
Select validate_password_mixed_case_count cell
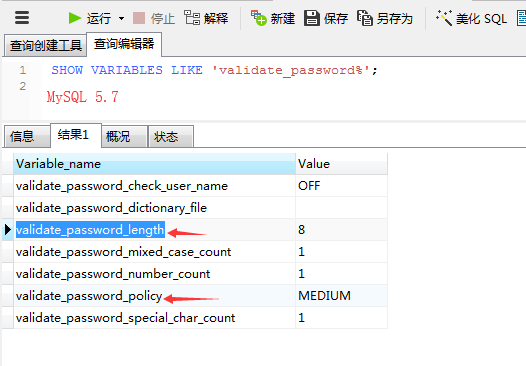click(154, 252)
